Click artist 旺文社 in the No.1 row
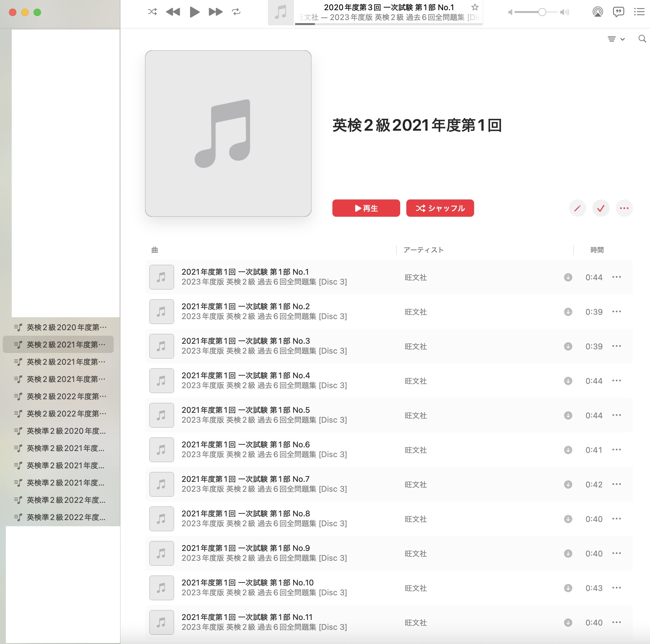 tap(416, 277)
